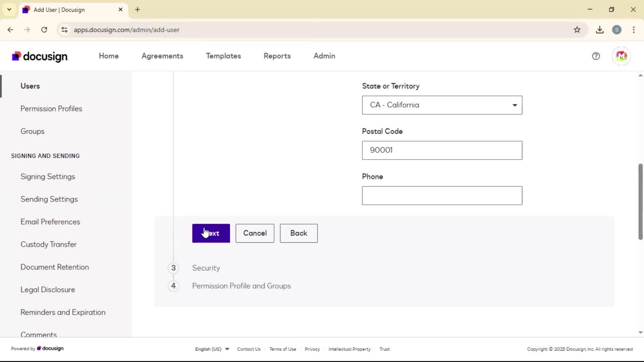Click the address bar URL
644x362 pixels.
(x=127, y=30)
